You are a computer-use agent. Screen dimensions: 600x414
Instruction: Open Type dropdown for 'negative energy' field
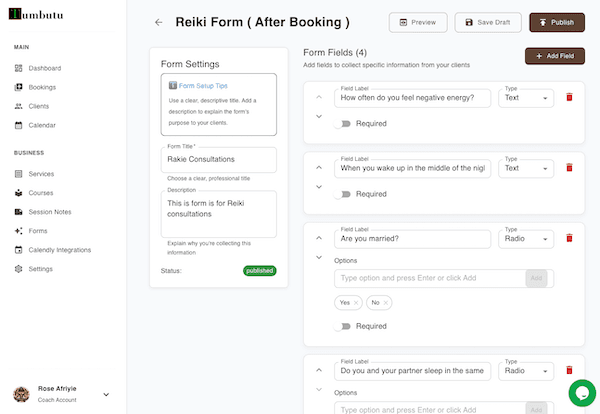coord(526,98)
